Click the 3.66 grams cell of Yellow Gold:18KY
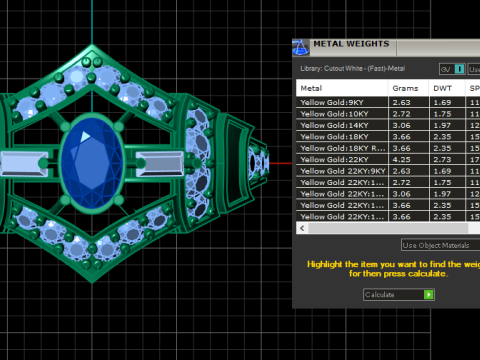The image size is (480, 360). [408, 137]
